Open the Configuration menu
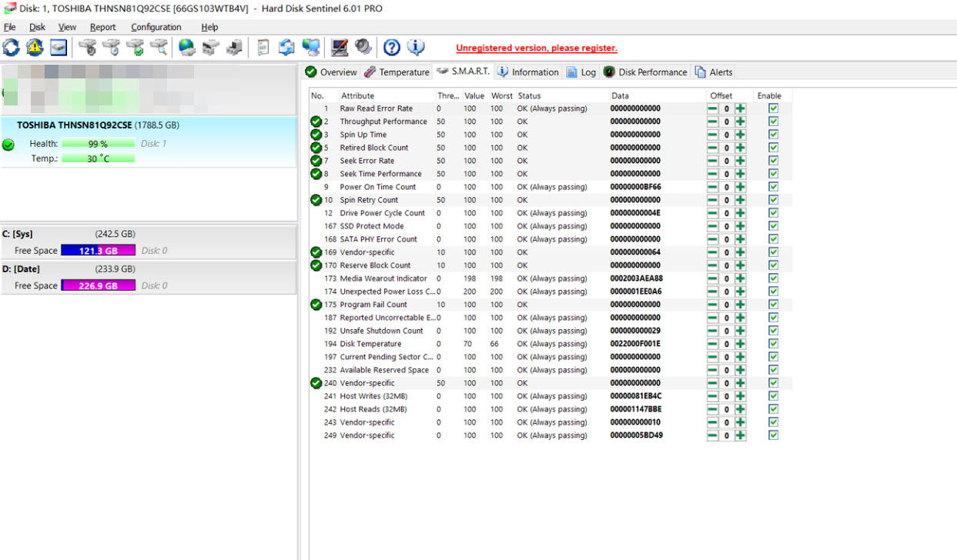This screenshot has height=560, width=957. [156, 27]
